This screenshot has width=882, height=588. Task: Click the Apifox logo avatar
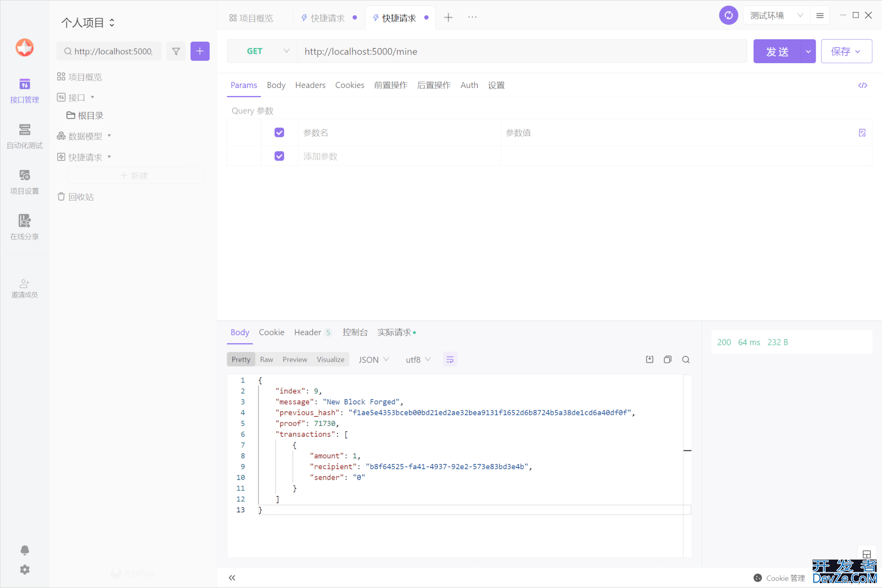pos(24,48)
